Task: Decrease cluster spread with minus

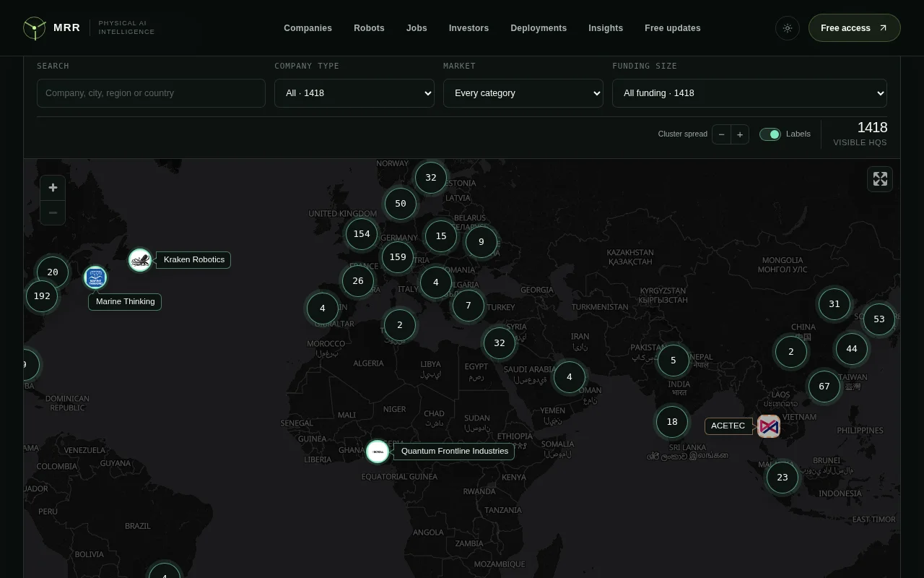Action: [x=721, y=134]
